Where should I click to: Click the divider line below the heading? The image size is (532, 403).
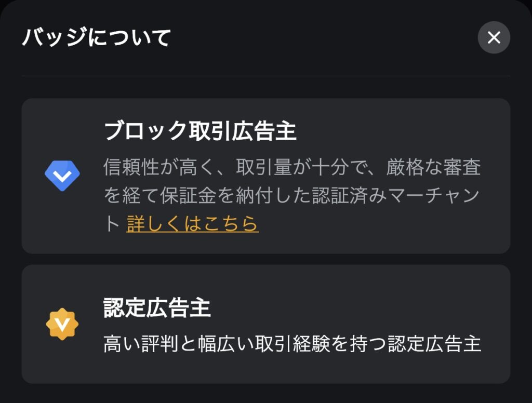266,76
